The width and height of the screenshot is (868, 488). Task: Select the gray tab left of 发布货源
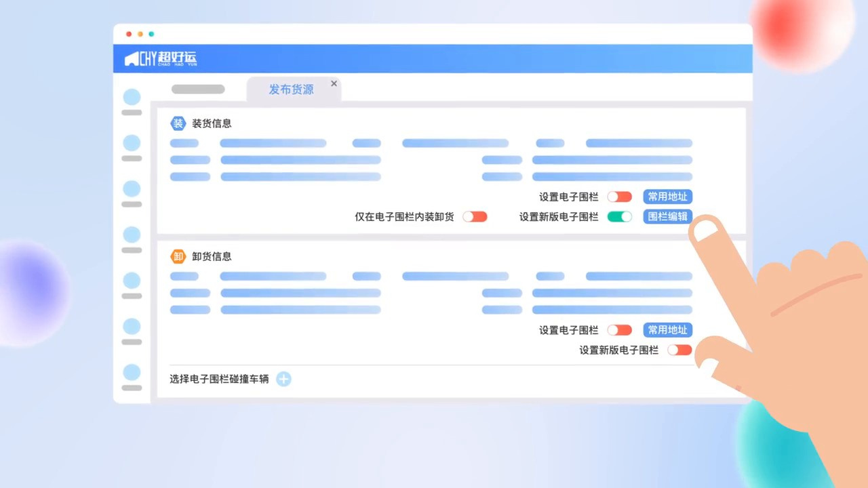pyautogui.click(x=198, y=89)
